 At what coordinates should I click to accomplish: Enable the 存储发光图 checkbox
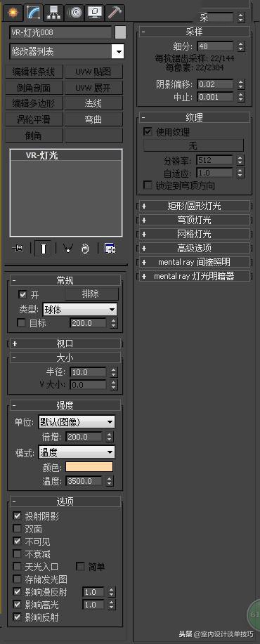click(17, 579)
